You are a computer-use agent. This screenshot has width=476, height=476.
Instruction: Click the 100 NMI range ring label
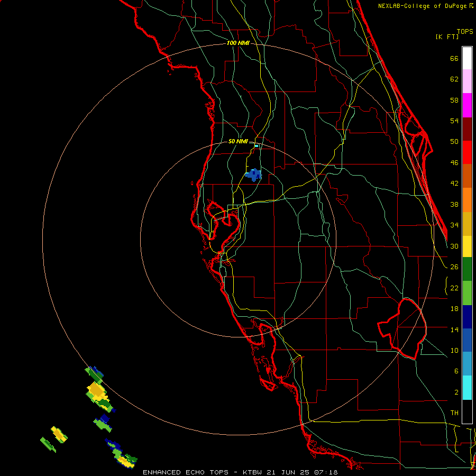coord(238,43)
